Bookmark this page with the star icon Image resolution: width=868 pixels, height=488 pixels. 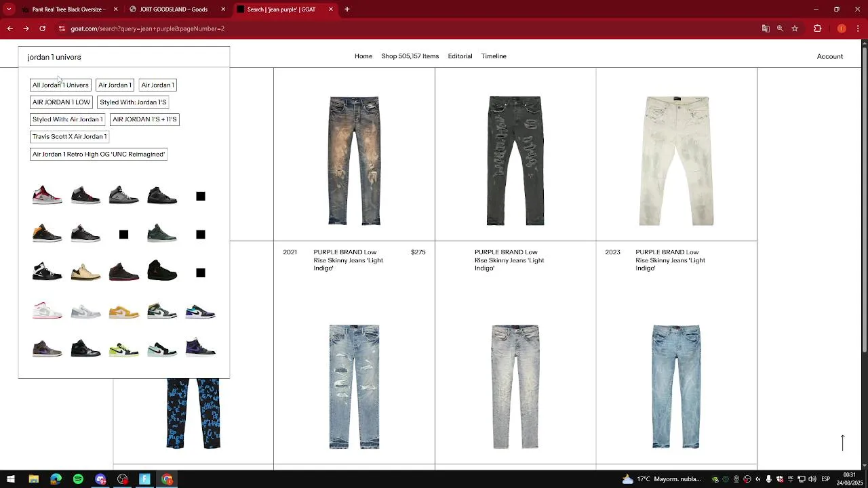[795, 28]
